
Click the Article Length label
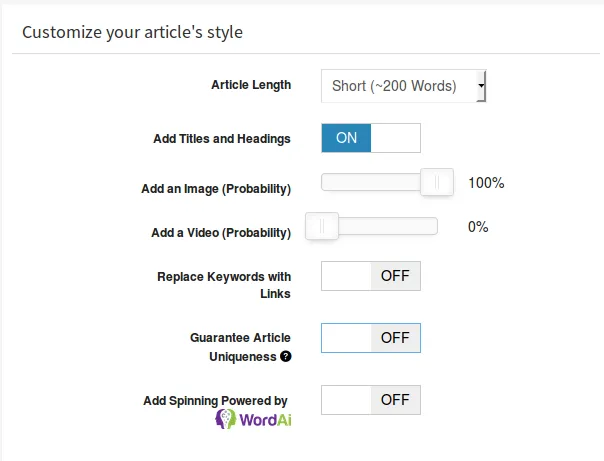251,85
